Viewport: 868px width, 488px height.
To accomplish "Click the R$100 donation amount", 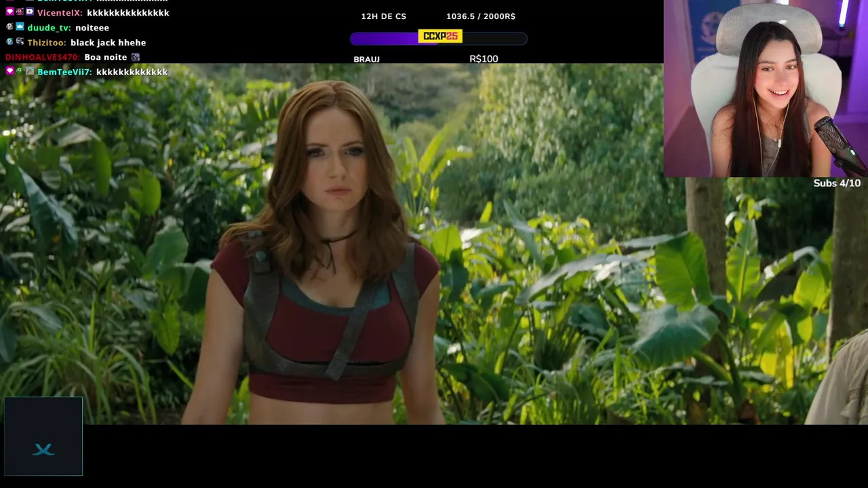I will (x=484, y=59).
